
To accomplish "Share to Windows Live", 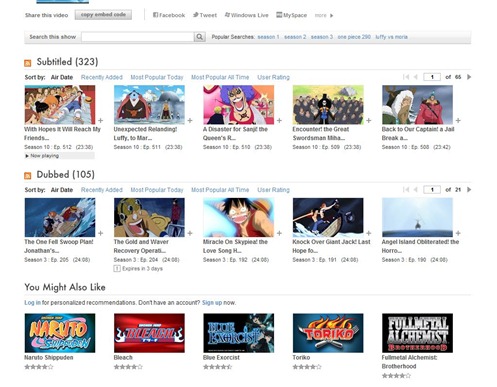I will 246,15.
